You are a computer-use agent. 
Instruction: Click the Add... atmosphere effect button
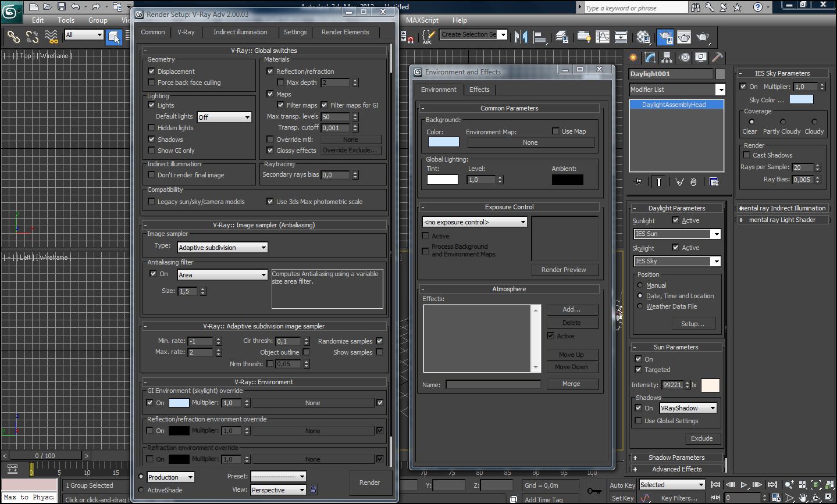(572, 309)
